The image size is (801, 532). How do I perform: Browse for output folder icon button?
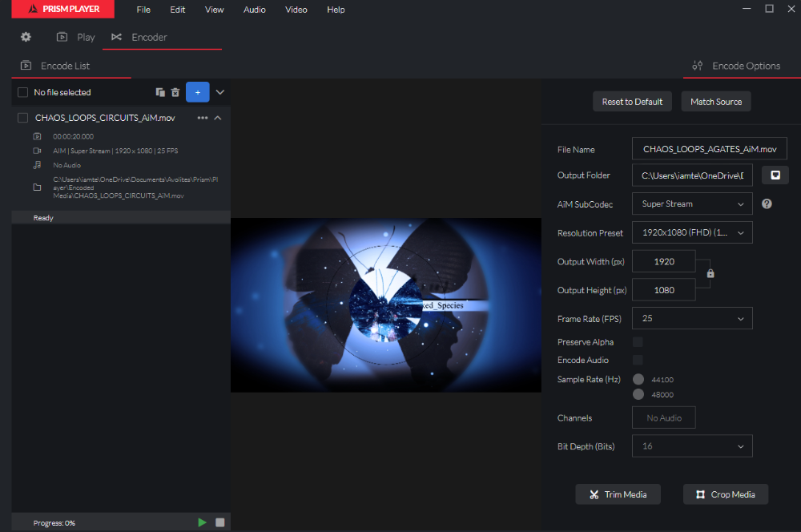tap(775, 175)
